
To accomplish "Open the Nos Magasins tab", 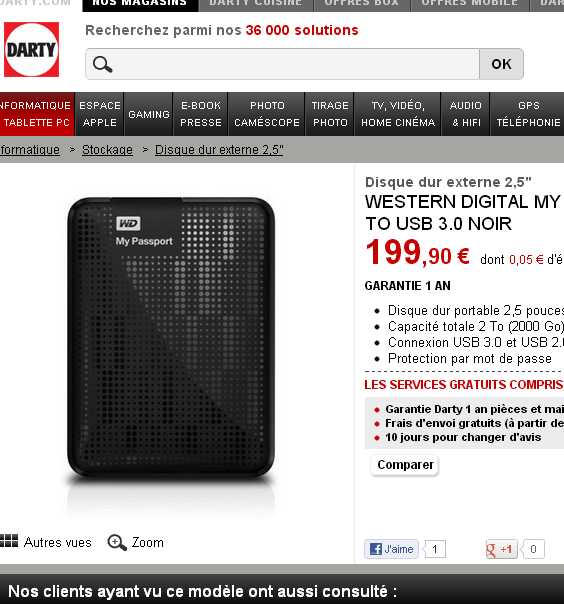I will pos(140,4).
